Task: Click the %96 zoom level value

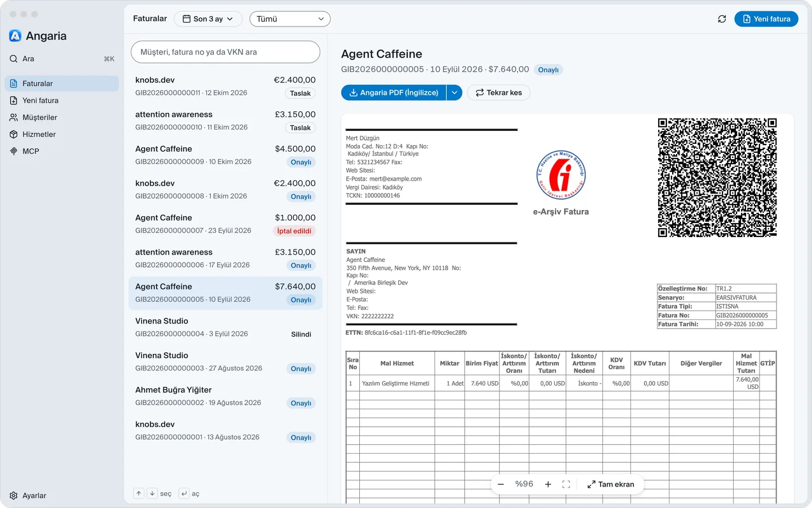Action: point(524,484)
